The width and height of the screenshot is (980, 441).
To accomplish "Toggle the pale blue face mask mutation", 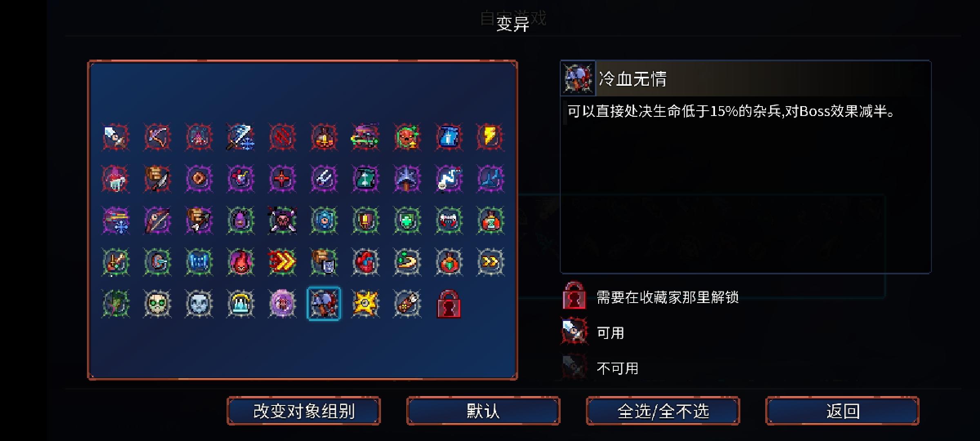I will (x=199, y=303).
